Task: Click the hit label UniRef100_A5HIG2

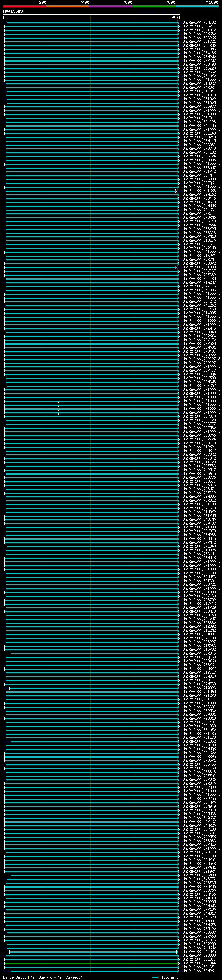Action: (x=199, y=23)
